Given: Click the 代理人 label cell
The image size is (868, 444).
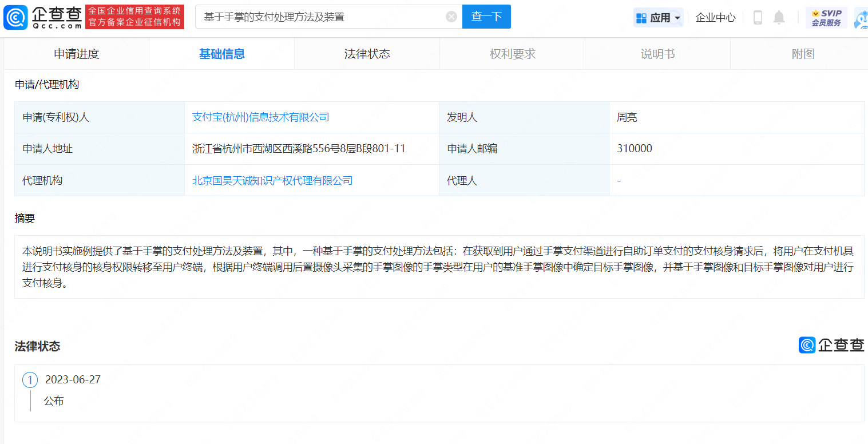Looking at the screenshot, I should click(524, 180).
